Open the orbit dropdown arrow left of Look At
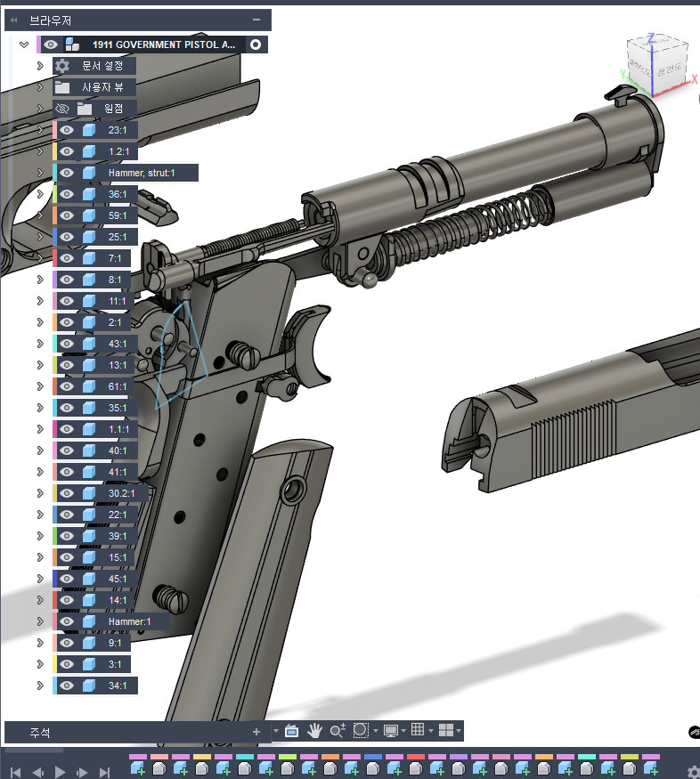This screenshot has height=779, width=700. [x=276, y=731]
